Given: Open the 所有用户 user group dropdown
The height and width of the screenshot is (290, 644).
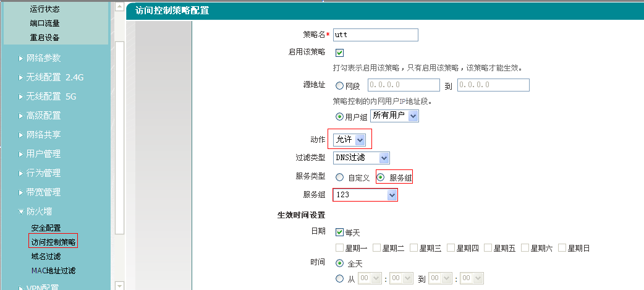Looking at the screenshot, I should click(395, 116).
